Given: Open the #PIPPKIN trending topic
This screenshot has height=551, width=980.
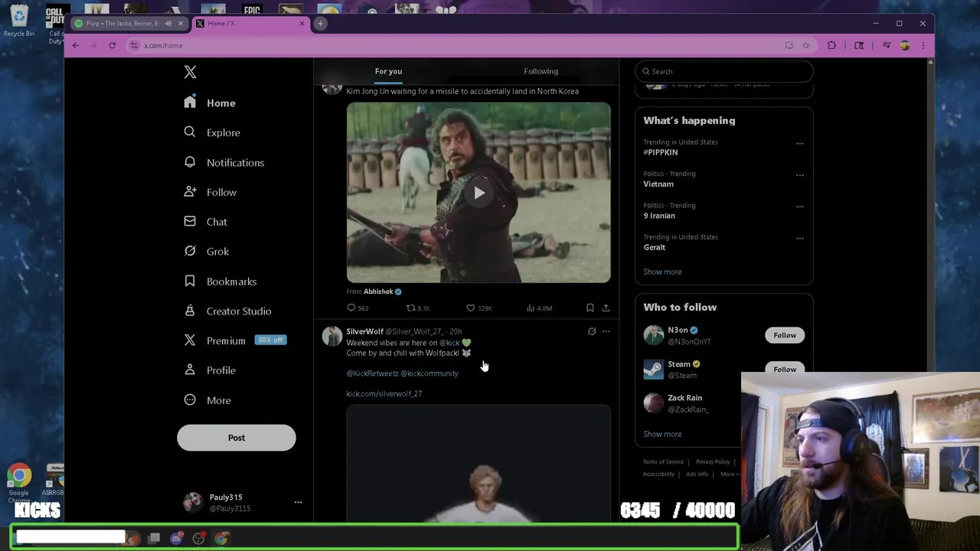Looking at the screenshot, I should tap(660, 152).
